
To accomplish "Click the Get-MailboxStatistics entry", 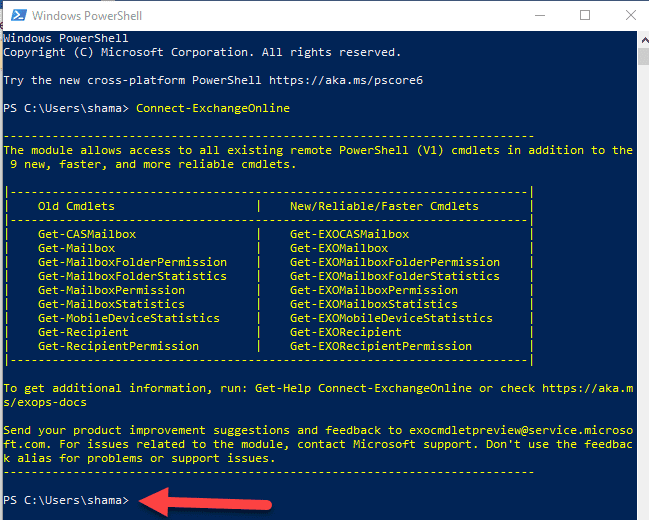I will point(111,304).
